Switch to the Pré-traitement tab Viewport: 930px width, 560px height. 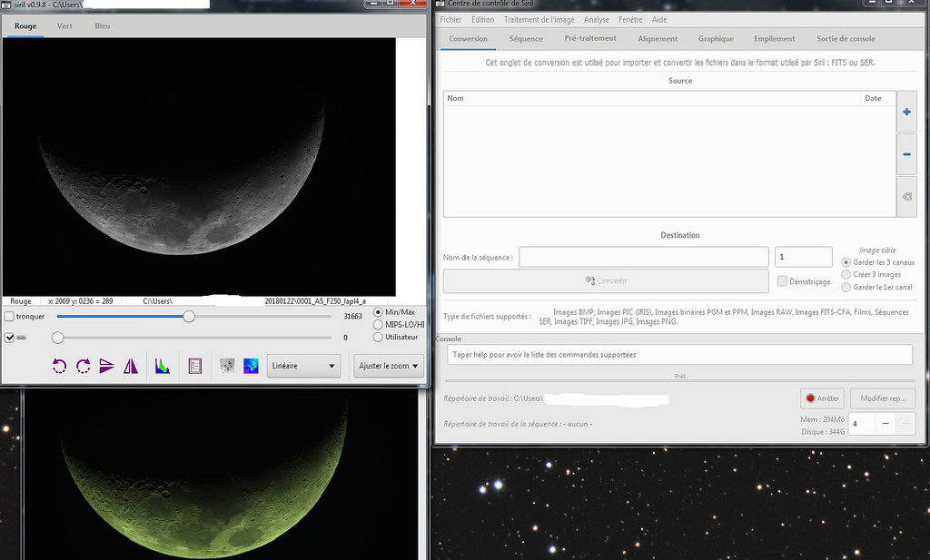pyautogui.click(x=589, y=39)
